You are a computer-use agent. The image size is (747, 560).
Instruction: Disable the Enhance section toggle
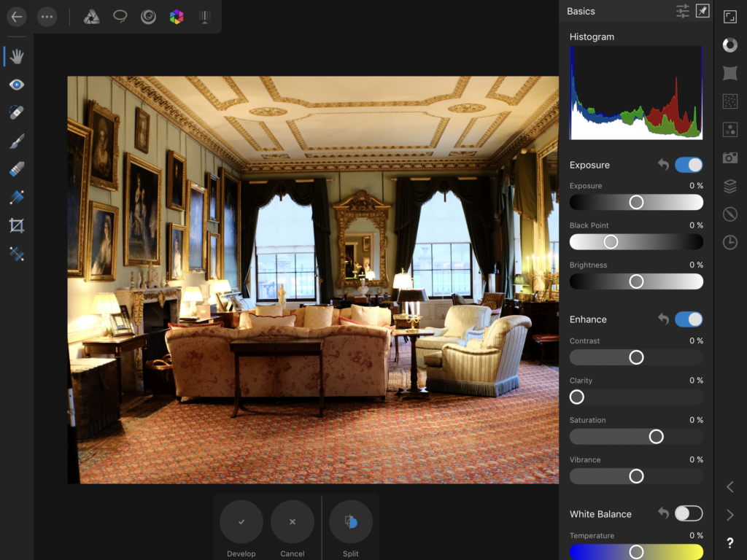689,319
